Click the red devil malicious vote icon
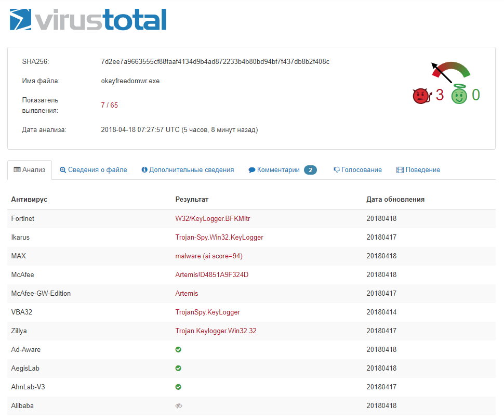The width and height of the screenshot is (504, 420). tap(422, 96)
